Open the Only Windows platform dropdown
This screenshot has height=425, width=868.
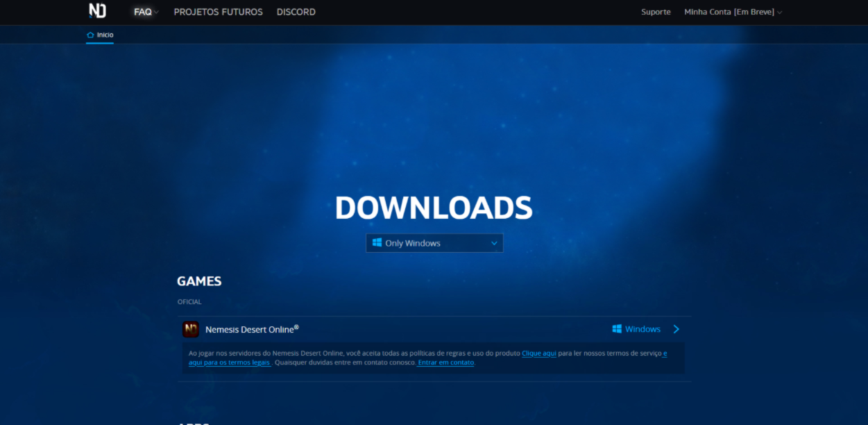point(434,243)
